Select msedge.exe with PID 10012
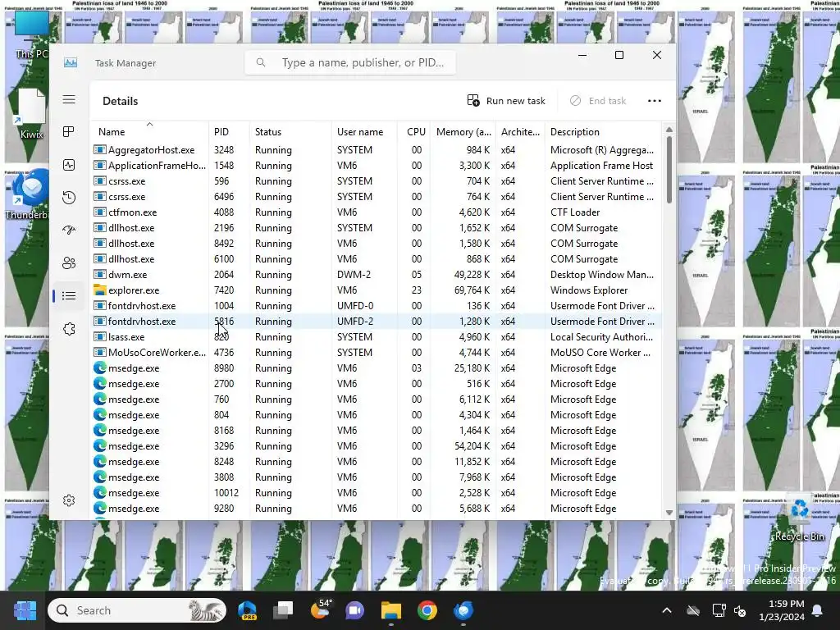840x630 pixels. tap(377, 492)
